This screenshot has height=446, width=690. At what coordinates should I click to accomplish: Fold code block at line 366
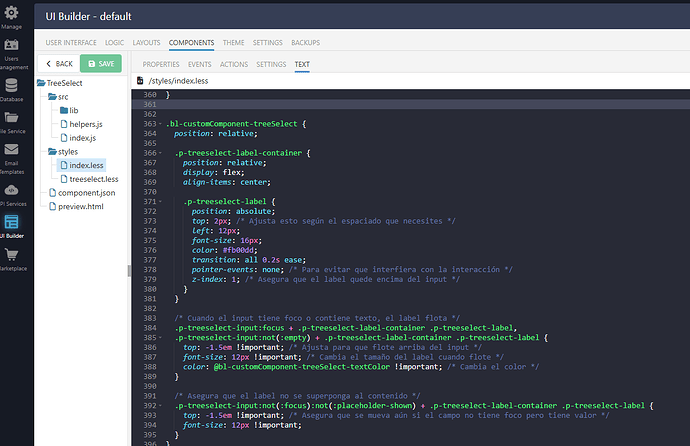click(160, 153)
